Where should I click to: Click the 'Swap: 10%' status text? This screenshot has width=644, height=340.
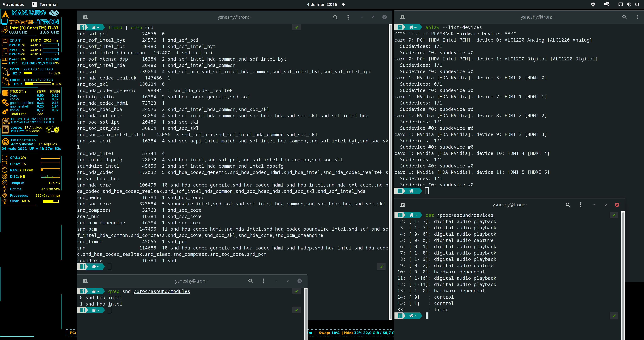(329, 333)
